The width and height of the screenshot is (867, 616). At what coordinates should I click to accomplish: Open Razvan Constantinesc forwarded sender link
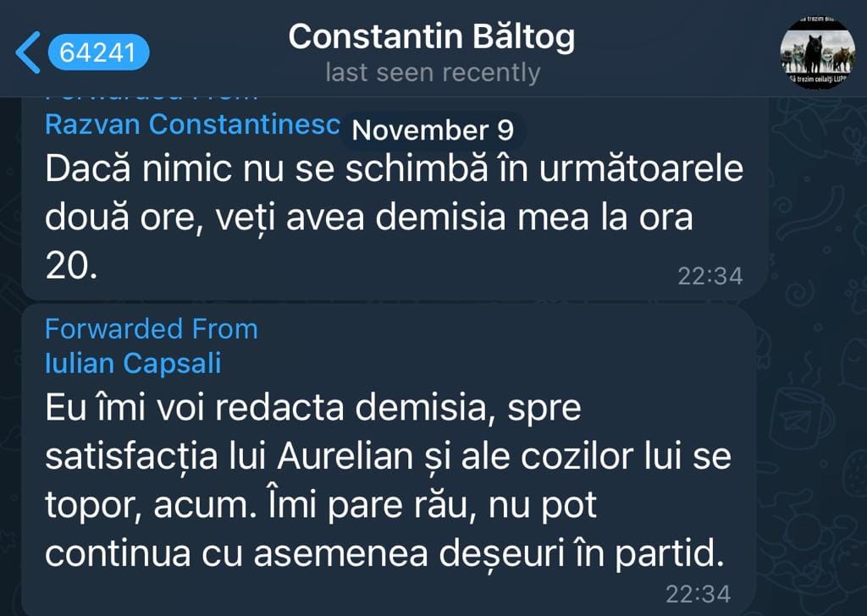point(192,124)
